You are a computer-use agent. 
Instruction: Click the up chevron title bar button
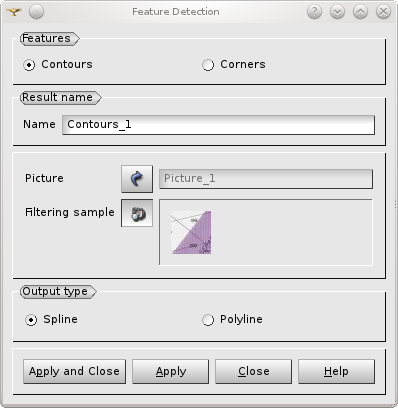click(x=360, y=12)
